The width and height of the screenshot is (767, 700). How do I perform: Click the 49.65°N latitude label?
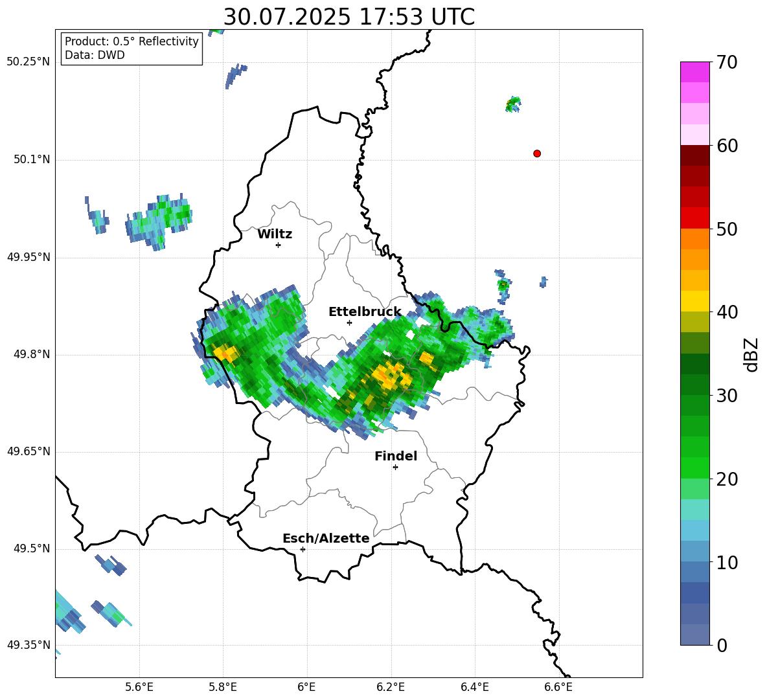click(x=29, y=451)
